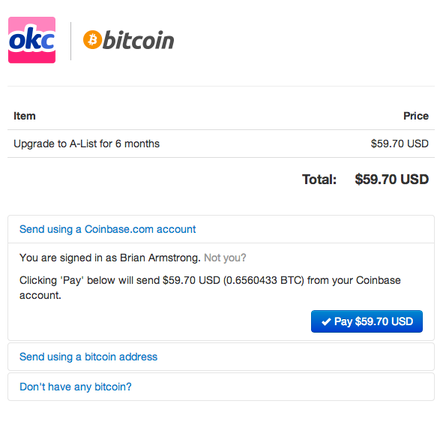The height and width of the screenshot is (426, 447).
Task: Collapse 'Send using a Coinbase.com account' section
Action: click(x=107, y=229)
